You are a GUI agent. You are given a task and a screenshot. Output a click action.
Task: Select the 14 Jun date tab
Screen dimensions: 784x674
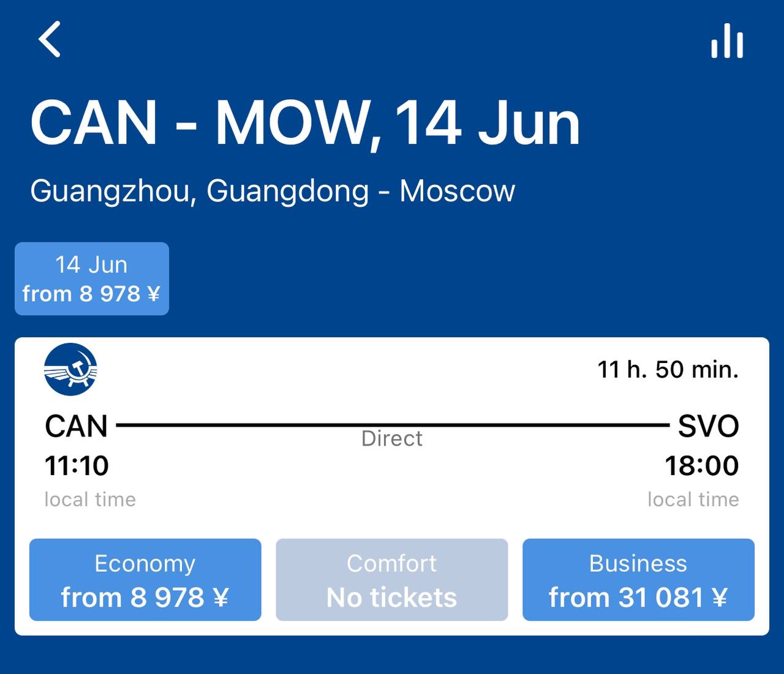92,279
